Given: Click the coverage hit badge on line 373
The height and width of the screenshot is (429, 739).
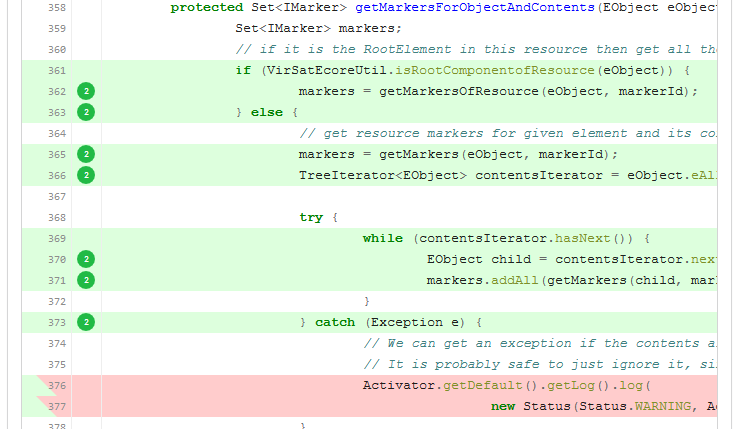Looking at the screenshot, I should 86,322.
